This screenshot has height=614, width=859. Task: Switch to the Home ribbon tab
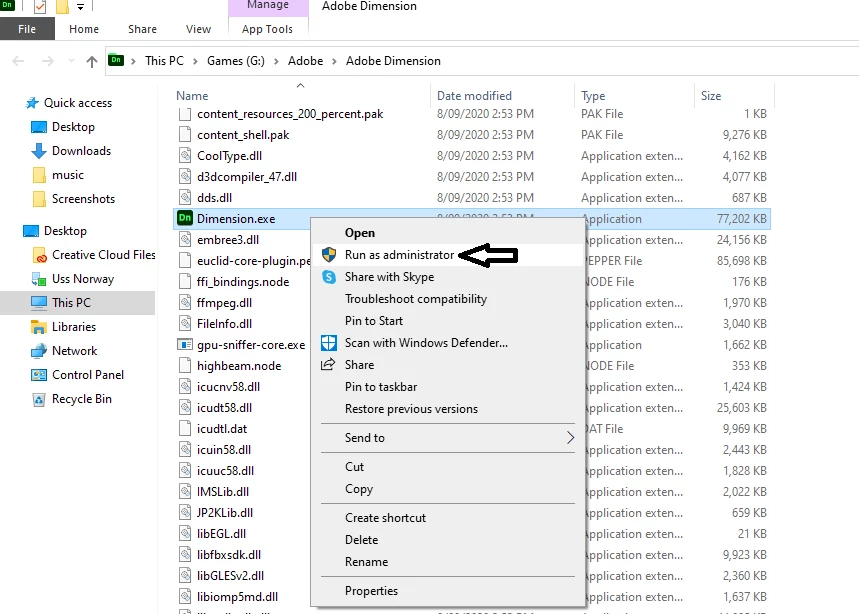coord(84,29)
